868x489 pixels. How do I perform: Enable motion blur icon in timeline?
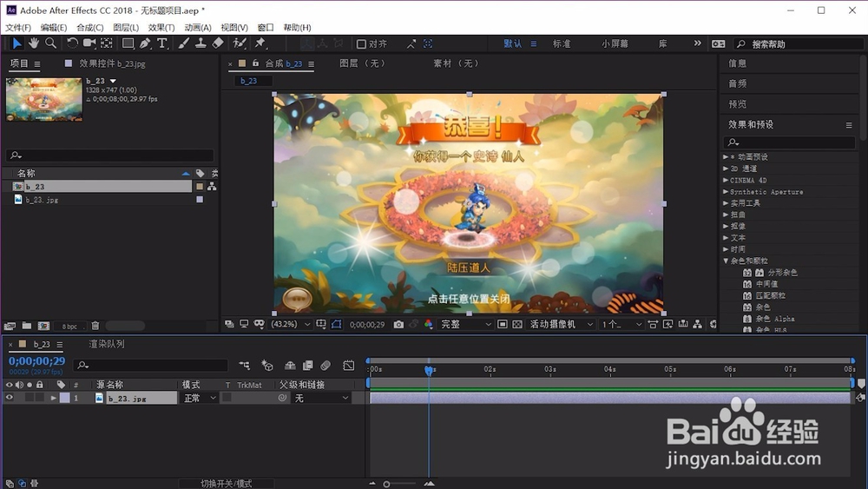click(x=325, y=365)
